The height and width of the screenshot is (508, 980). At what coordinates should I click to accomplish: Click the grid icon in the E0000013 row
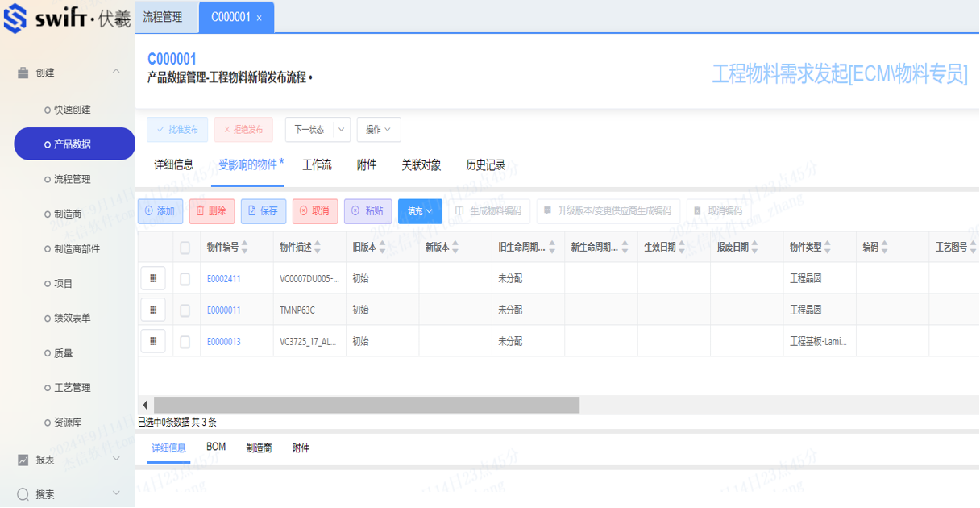[x=152, y=341]
